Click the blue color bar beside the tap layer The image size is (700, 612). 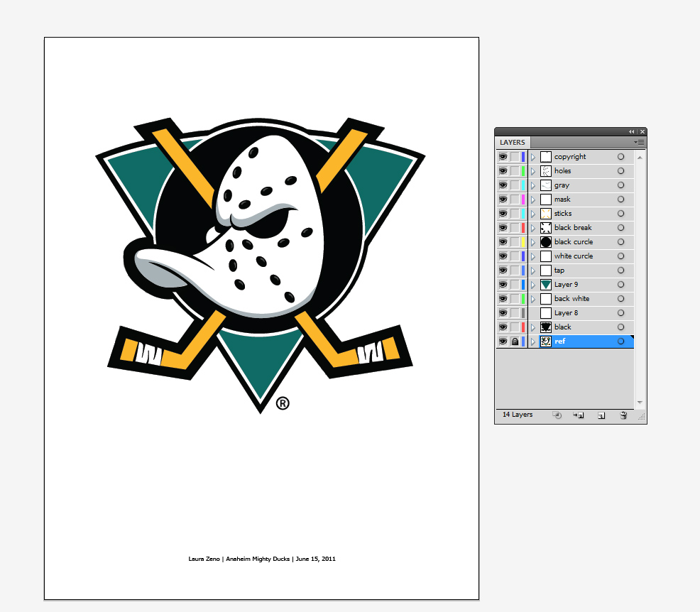click(523, 270)
